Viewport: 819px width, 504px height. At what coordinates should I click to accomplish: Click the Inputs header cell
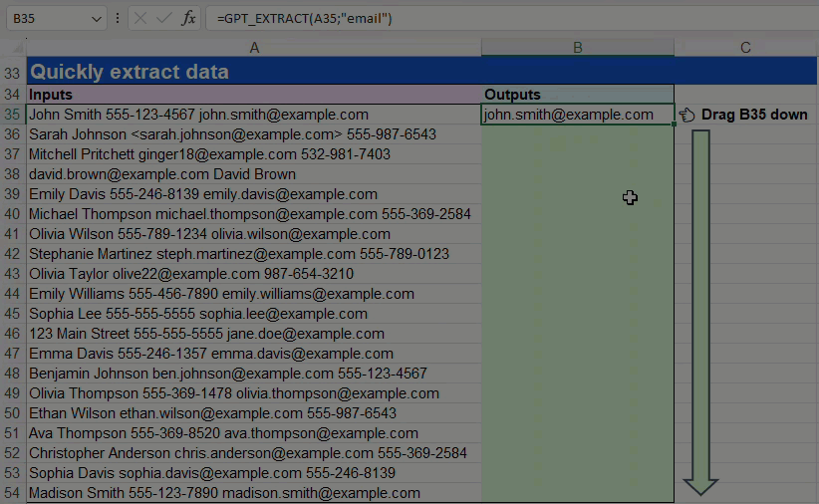[254, 95]
